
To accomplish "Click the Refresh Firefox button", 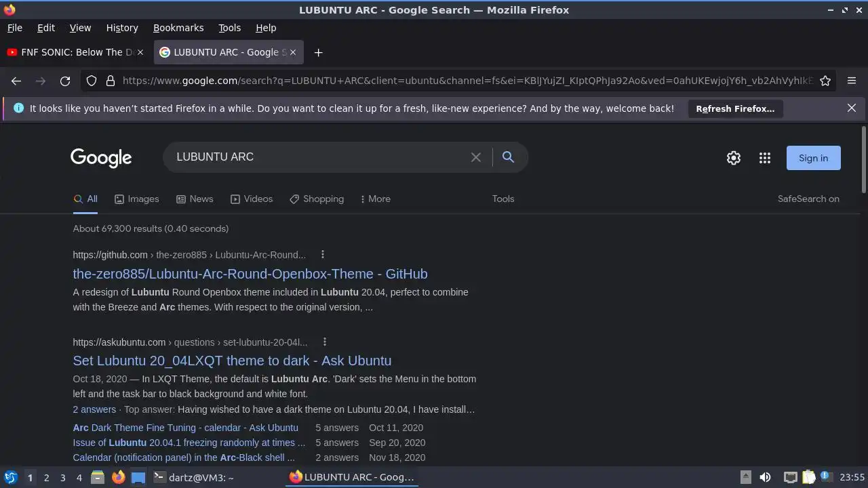I will point(735,108).
